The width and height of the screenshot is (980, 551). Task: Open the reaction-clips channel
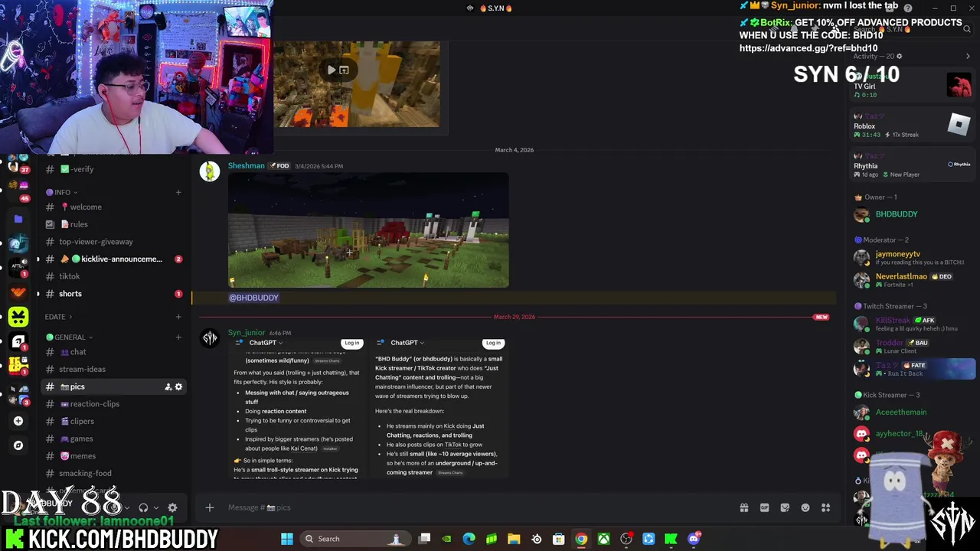(x=113, y=404)
